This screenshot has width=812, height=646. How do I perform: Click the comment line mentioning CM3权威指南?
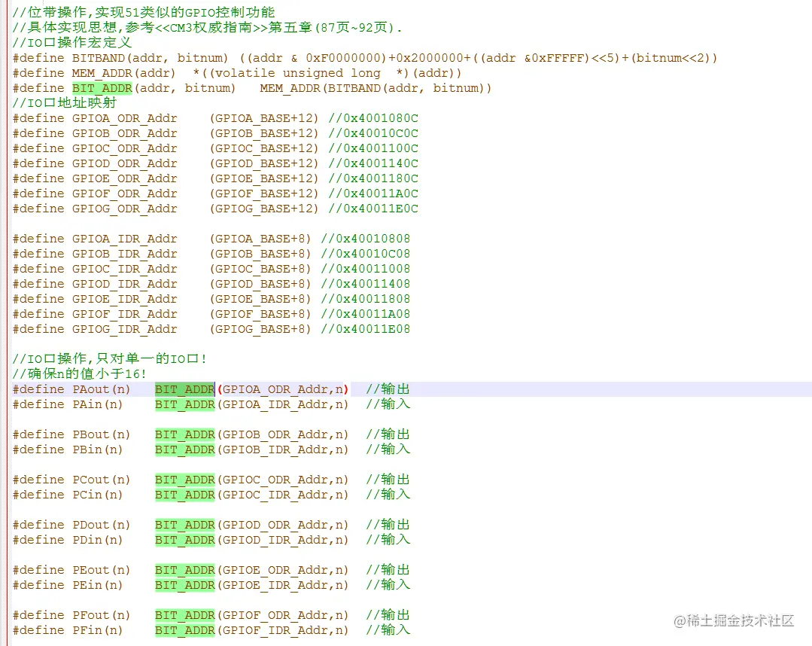207,27
